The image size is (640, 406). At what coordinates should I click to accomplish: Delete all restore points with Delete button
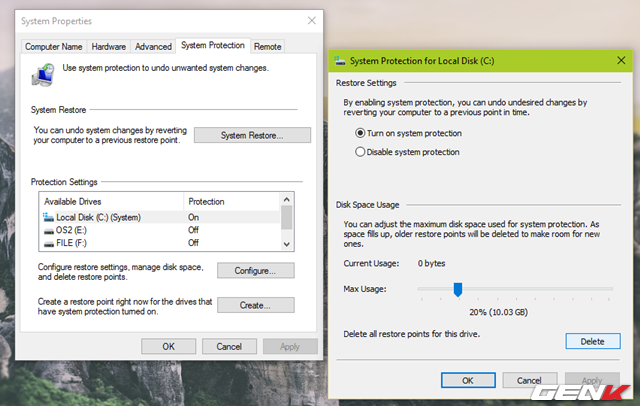coord(592,341)
